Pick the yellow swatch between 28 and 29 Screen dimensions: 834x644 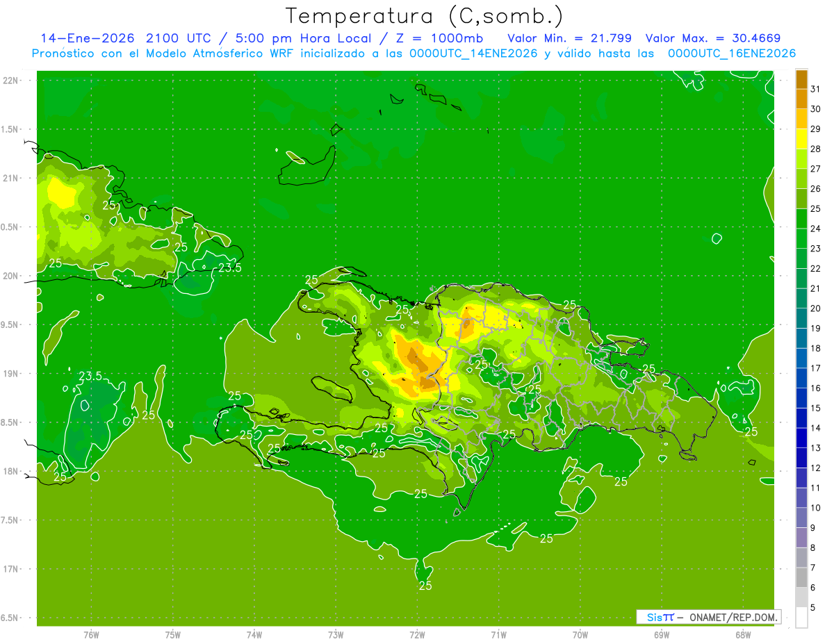[801, 140]
